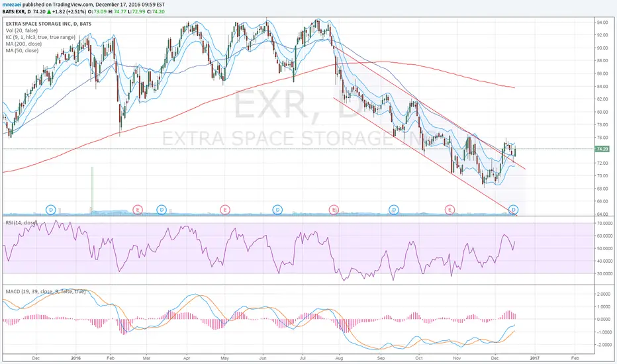Click the dividend D marker between Jun and Jul
The image size is (617, 364).
[x=277, y=210]
